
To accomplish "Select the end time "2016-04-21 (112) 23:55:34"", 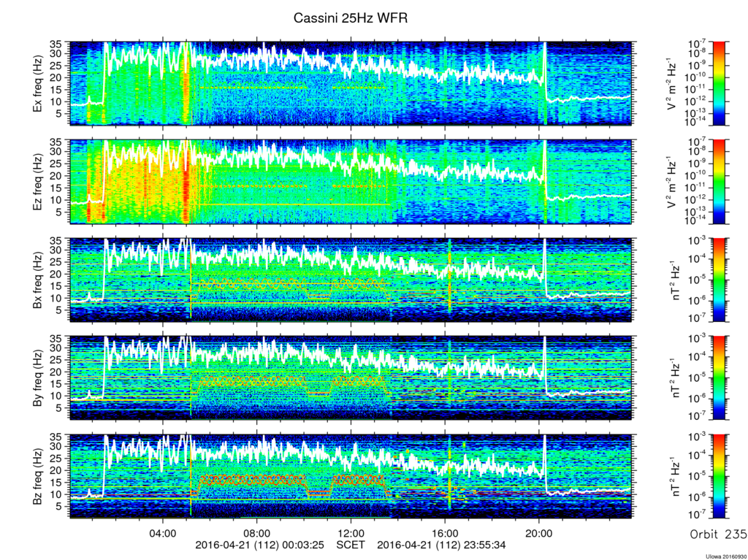I will (x=442, y=545).
